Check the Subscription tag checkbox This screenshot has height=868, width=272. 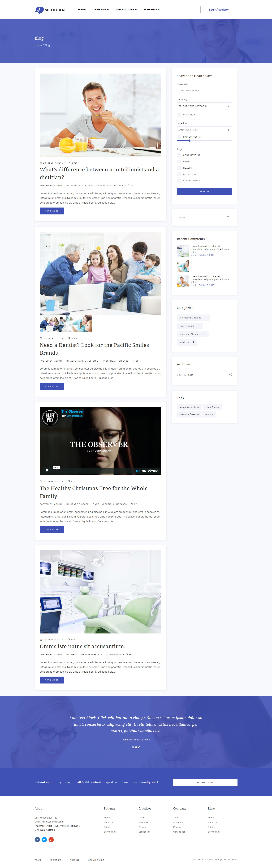pos(179,181)
